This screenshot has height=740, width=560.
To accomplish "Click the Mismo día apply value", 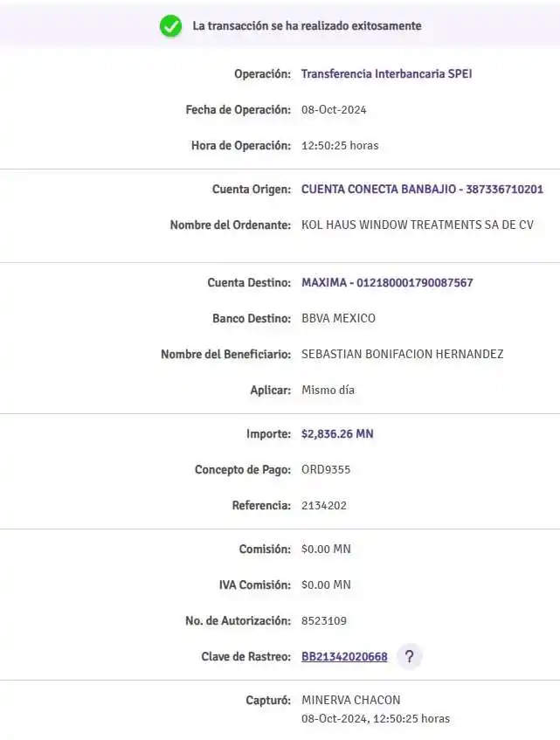I will click(x=328, y=391).
